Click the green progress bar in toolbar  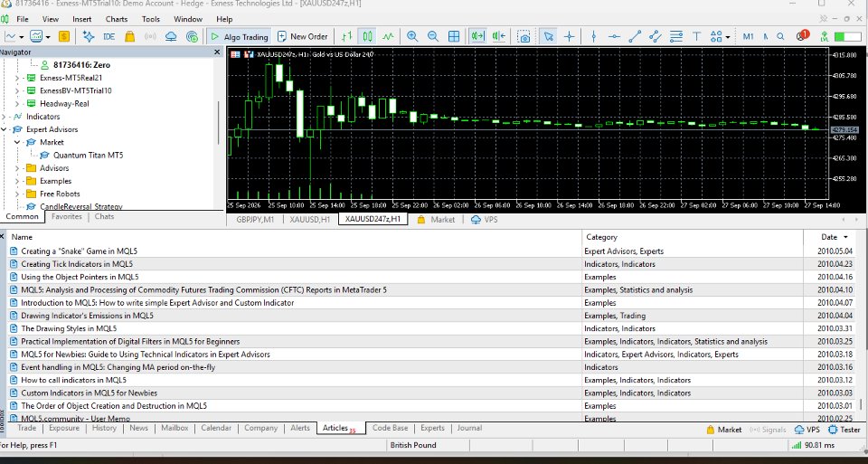pyautogui.click(x=847, y=36)
